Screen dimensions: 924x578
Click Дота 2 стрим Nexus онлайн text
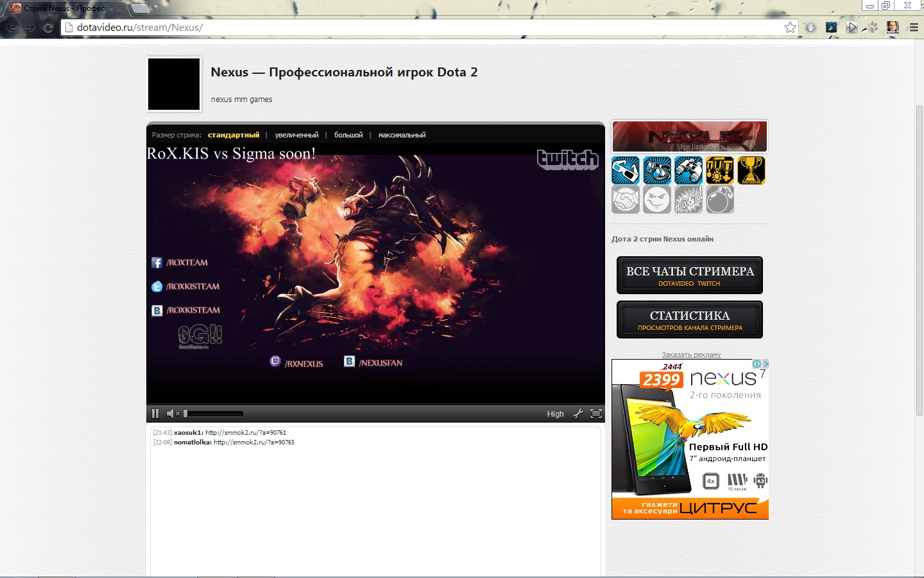pyautogui.click(x=662, y=239)
